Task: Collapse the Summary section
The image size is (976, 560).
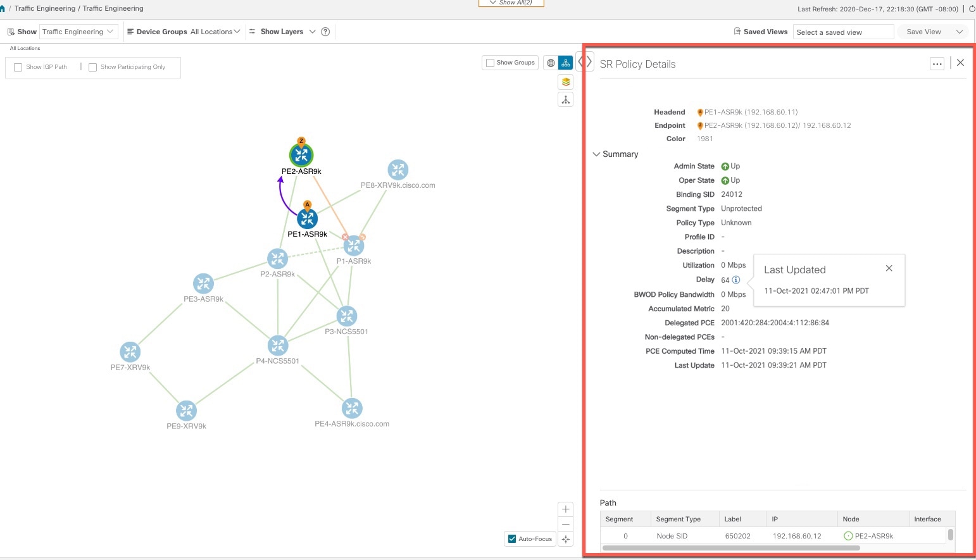Action: (596, 154)
